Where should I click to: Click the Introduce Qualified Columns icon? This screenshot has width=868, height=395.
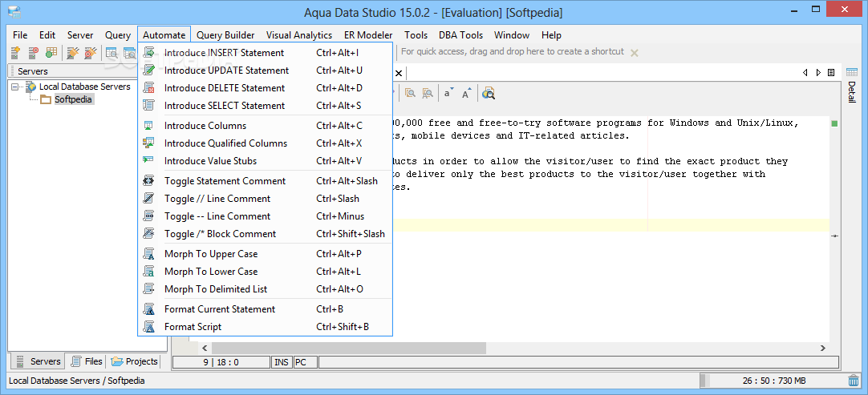coord(148,143)
